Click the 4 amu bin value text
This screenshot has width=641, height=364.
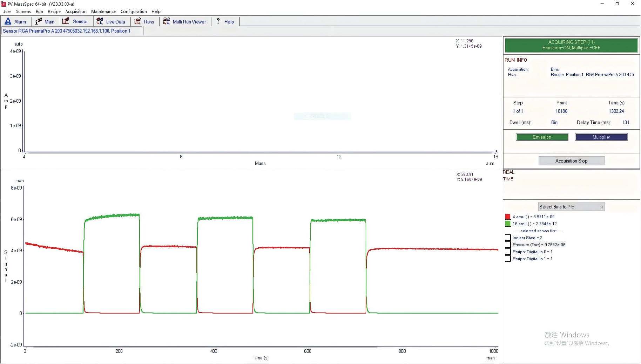(x=533, y=217)
